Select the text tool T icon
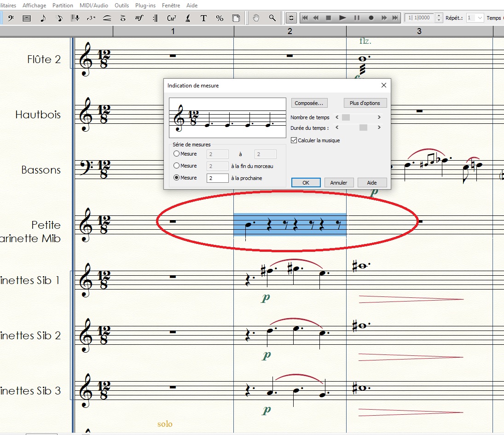This screenshot has height=435, width=504. pyautogui.click(x=203, y=18)
